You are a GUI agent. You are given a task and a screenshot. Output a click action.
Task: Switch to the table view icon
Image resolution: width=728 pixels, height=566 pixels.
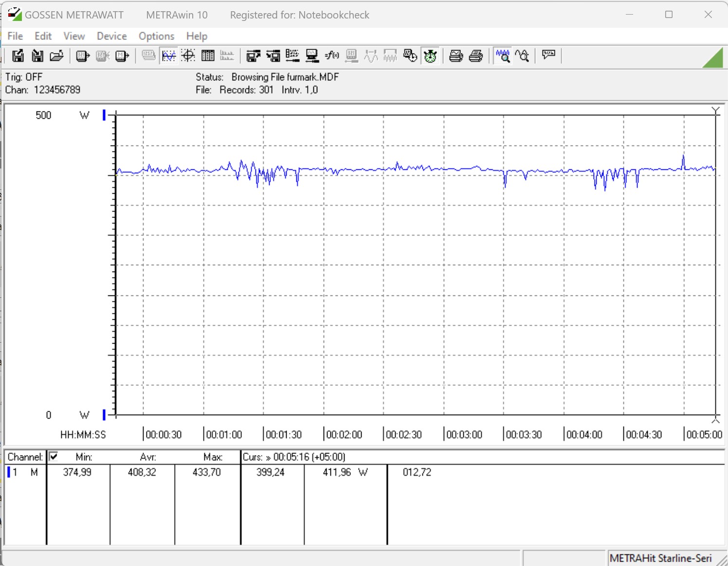[208, 56]
